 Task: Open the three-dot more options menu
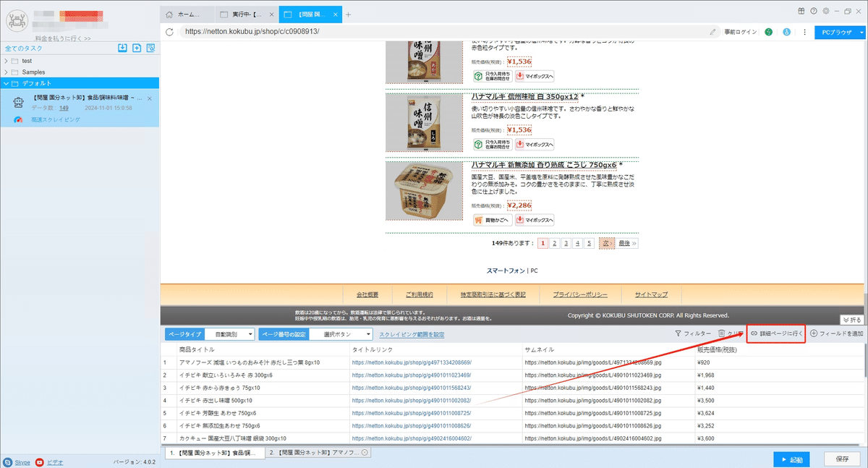point(804,32)
